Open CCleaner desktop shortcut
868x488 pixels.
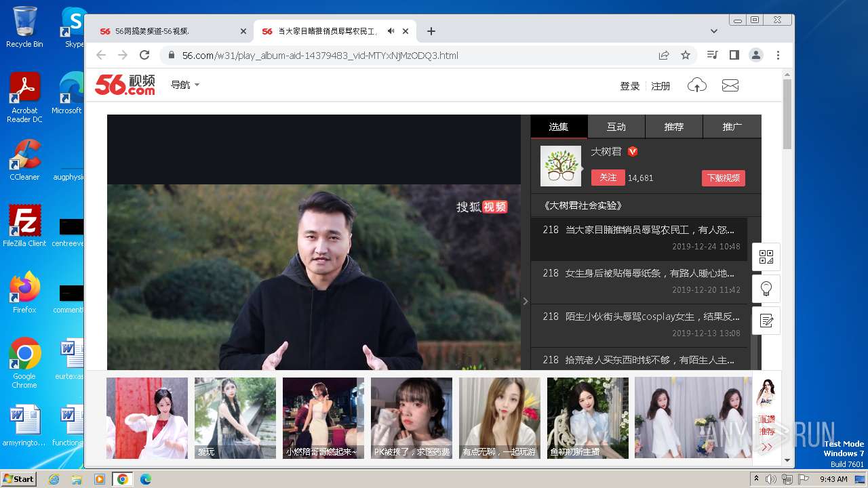pyautogui.click(x=24, y=160)
